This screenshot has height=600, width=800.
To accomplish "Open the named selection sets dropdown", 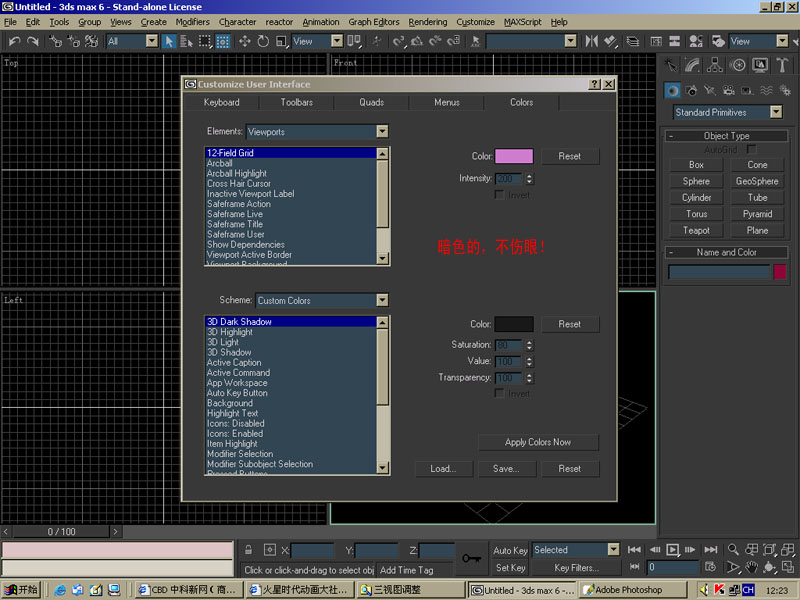I will 571,41.
